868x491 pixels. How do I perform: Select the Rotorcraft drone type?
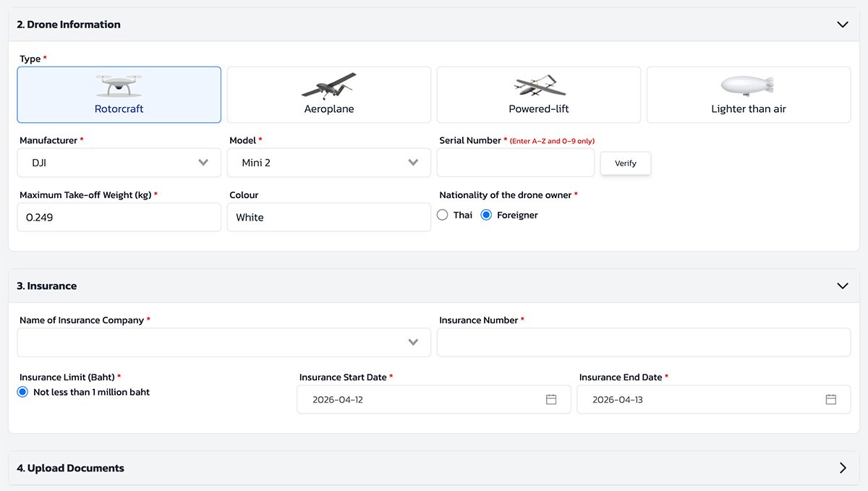click(x=119, y=95)
